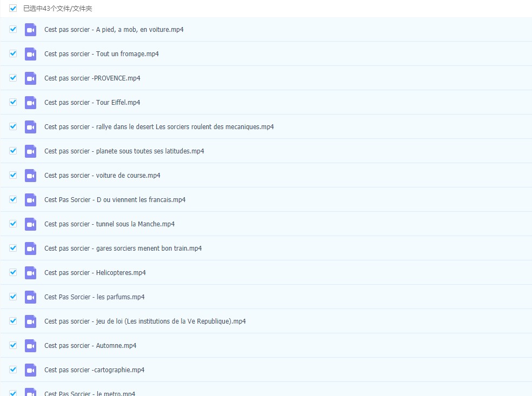The height and width of the screenshot is (396, 532).
Task: Click video icon beside les parfums.mp4
Action: (31, 297)
